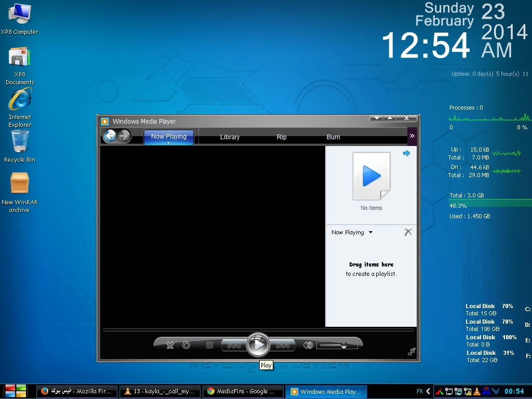This screenshot has width=532, height=399.
Task: Click the Windows Media Player taskbar button
Action: click(x=326, y=391)
